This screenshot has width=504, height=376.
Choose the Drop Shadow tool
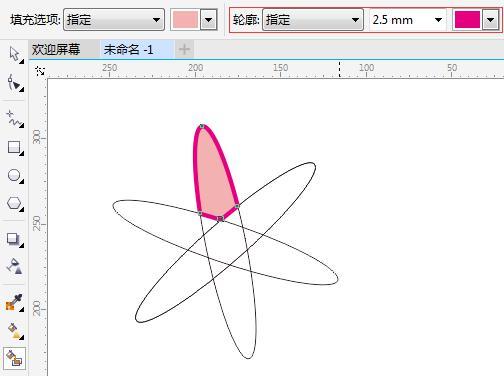[14, 239]
